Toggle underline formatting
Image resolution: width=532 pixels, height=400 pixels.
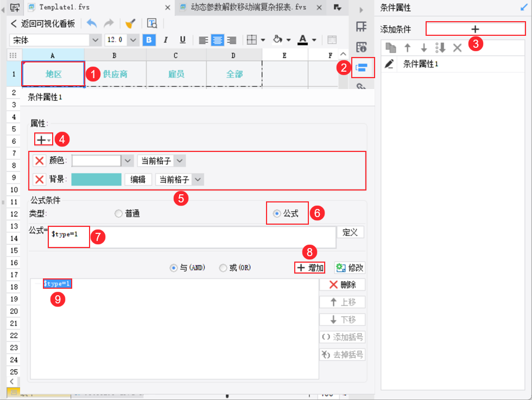pyautogui.click(x=182, y=40)
